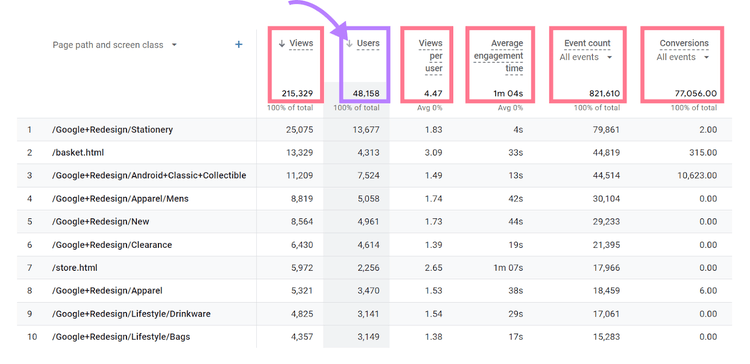Click views value 25,075 for Stationery
This screenshot has height=364, width=750.
(x=300, y=130)
